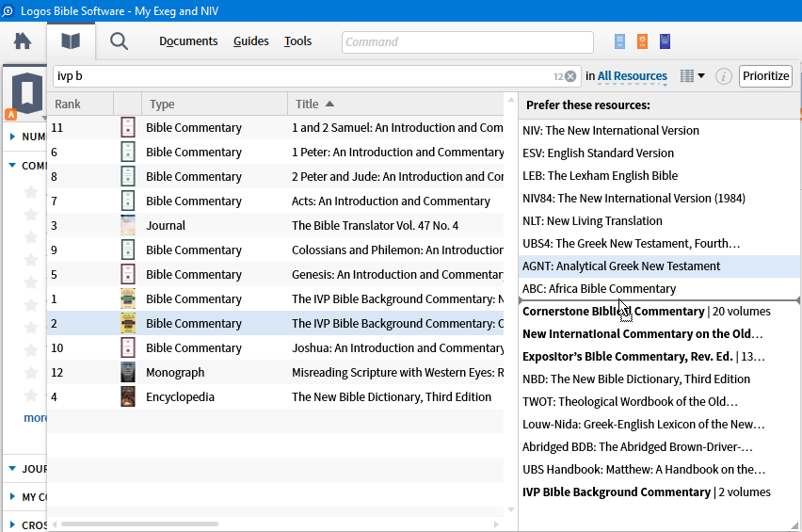Click cover icon of Joshua commentary
The height and width of the screenshot is (532, 802).
click(x=128, y=348)
